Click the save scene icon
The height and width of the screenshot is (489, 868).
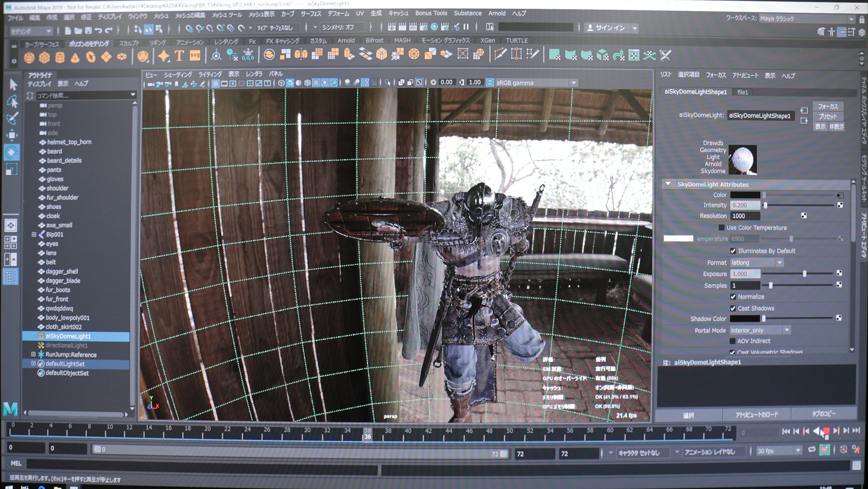point(88,30)
